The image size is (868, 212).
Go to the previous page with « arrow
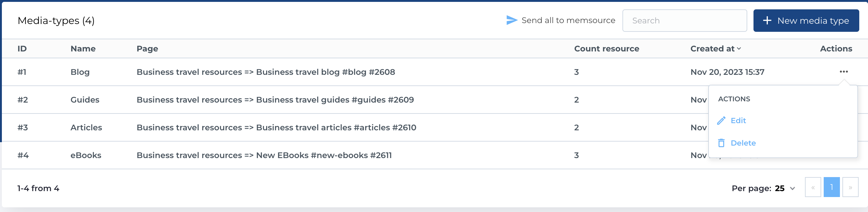click(813, 187)
